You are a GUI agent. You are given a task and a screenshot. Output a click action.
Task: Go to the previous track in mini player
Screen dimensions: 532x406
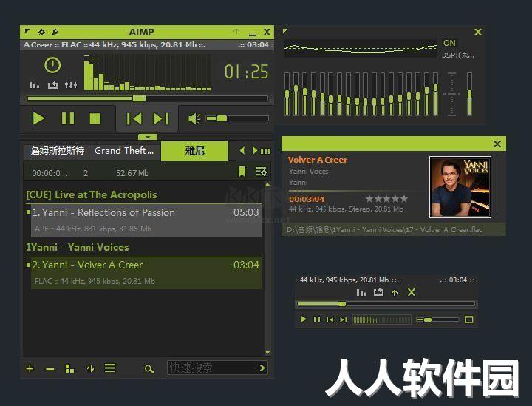click(330, 319)
